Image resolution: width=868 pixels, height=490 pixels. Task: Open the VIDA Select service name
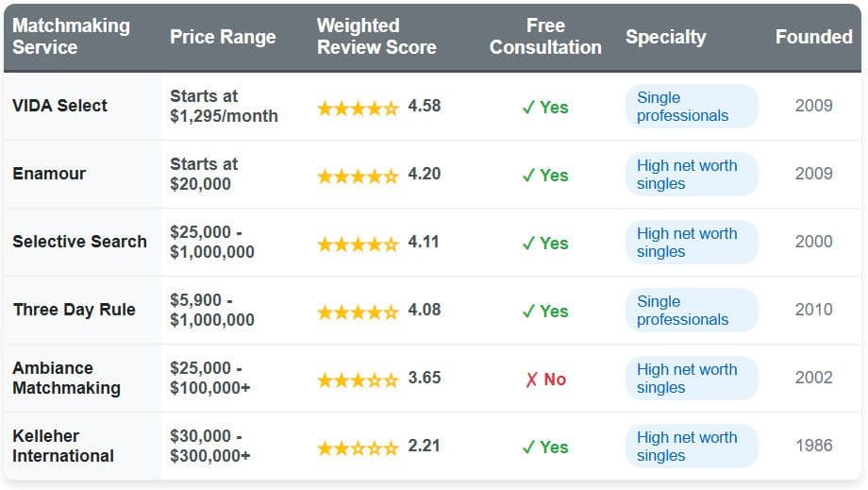[x=59, y=106]
